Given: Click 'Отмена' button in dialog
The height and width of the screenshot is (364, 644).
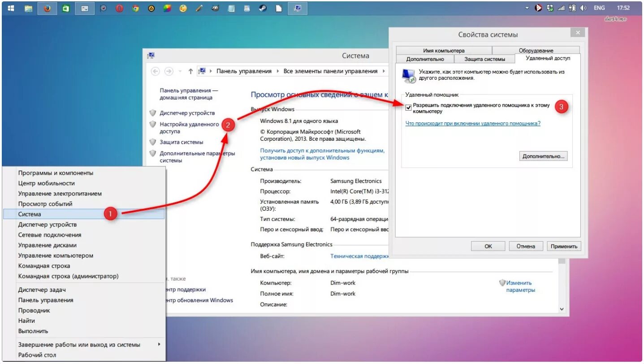Looking at the screenshot, I should (x=526, y=246).
